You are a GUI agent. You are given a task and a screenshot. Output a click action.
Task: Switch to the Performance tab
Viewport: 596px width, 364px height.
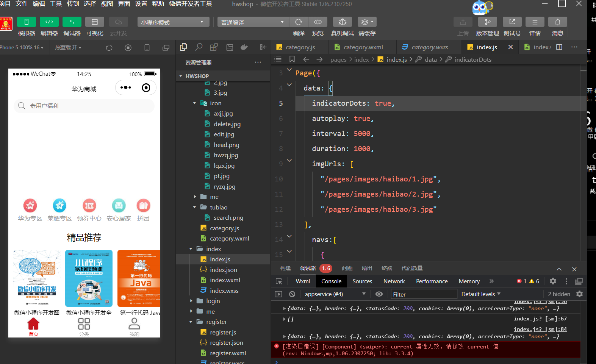click(432, 281)
